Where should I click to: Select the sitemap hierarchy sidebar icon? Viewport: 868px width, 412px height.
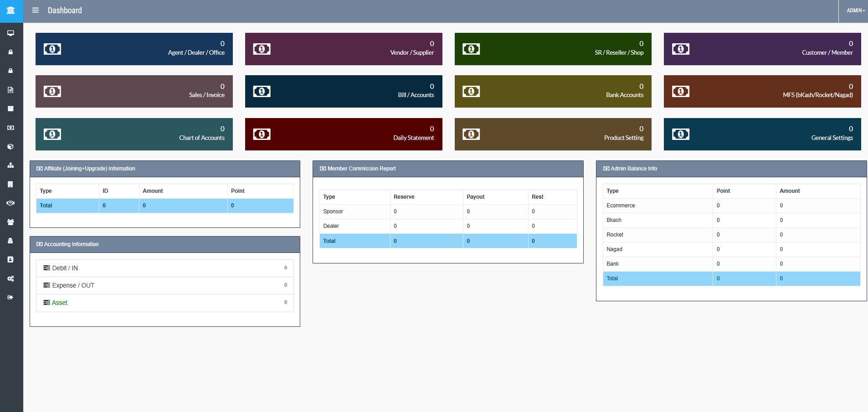coord(10,165)
